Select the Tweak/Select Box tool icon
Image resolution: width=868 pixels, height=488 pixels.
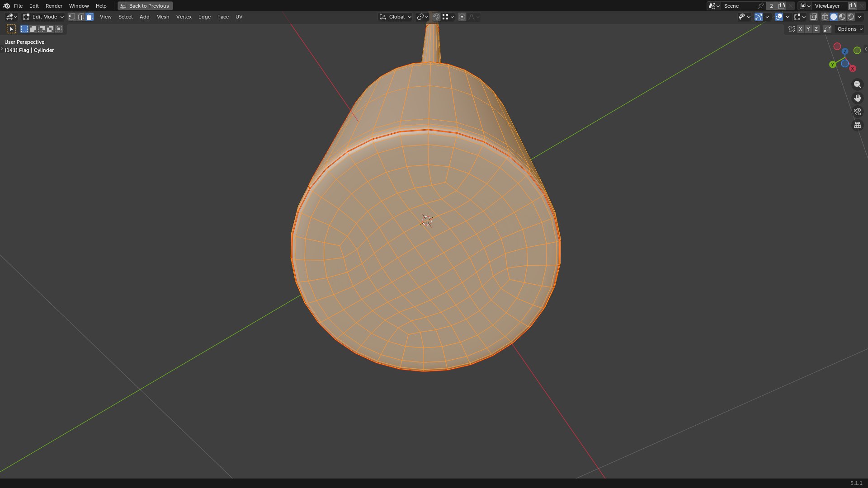coord(11,29)
